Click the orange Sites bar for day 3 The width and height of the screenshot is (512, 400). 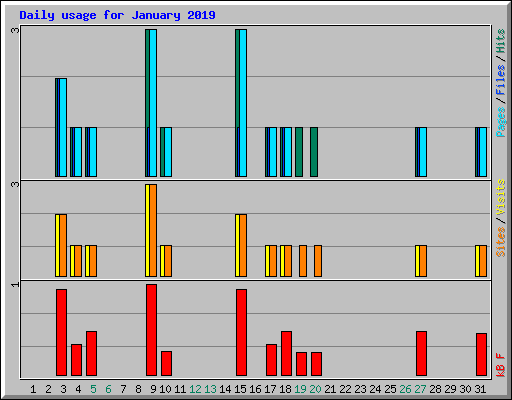(x=63, y=246)
